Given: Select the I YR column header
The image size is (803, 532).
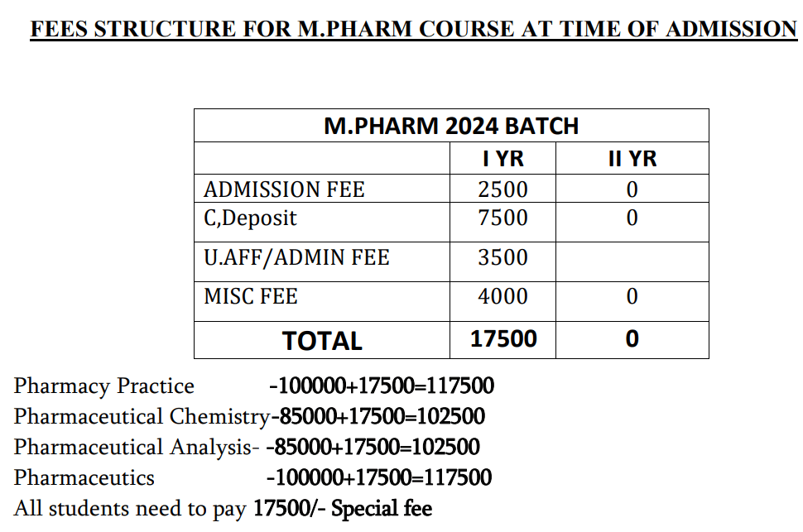Looking at the screenshot, I should pos(502,159).
